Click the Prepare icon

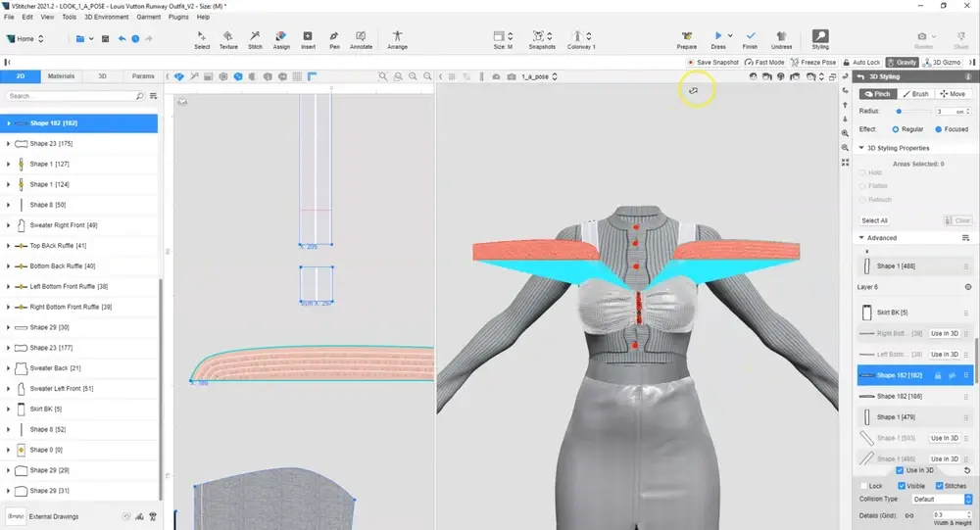coord(687,38)
